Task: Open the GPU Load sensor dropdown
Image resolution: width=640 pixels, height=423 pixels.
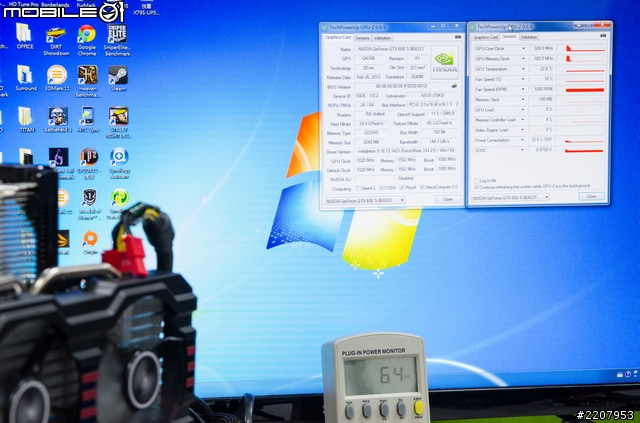Action: [523, 110]
